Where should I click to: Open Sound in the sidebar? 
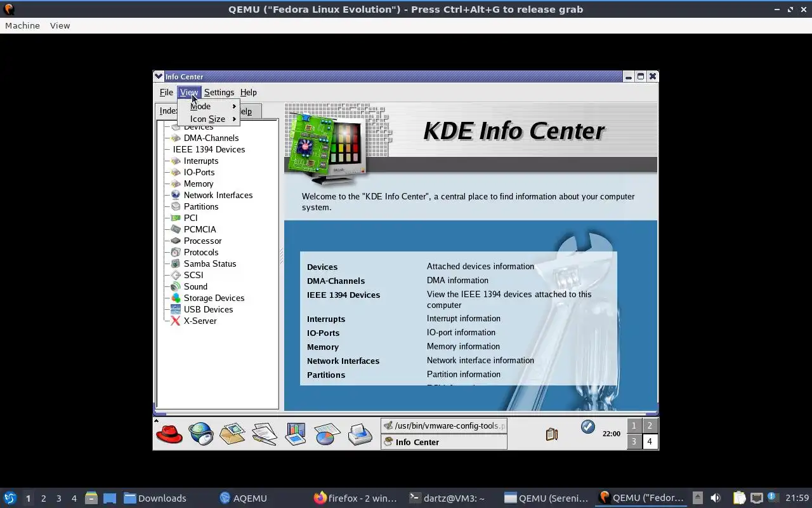pyautogui.click(x=195, y=286)
